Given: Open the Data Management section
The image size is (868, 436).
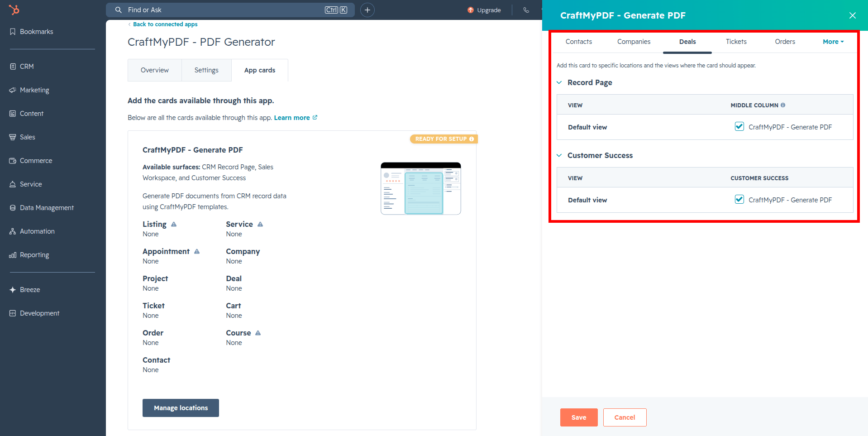Looking at the screenshot, I should click(x=42, y=208).
